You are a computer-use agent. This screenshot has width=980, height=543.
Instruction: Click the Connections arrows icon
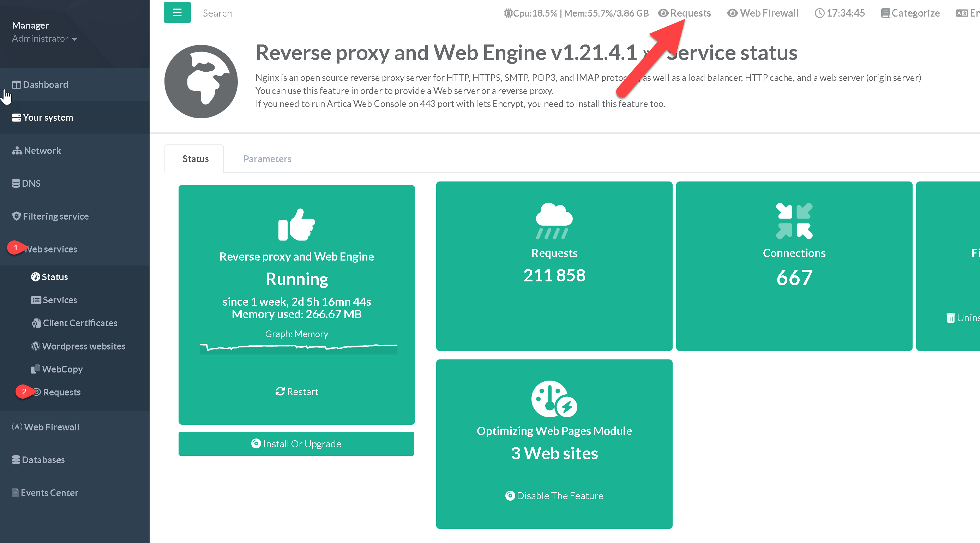click(794, 221)
